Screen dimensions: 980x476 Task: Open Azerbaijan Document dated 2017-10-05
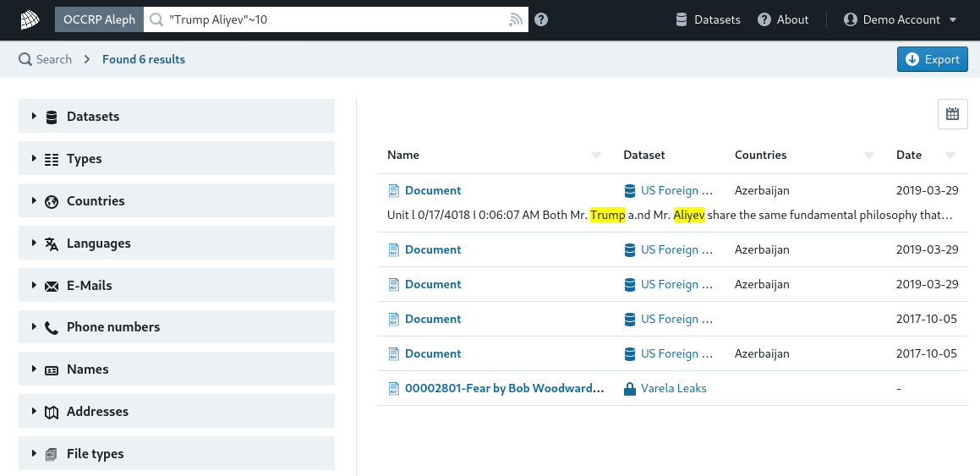click(432, 353)
